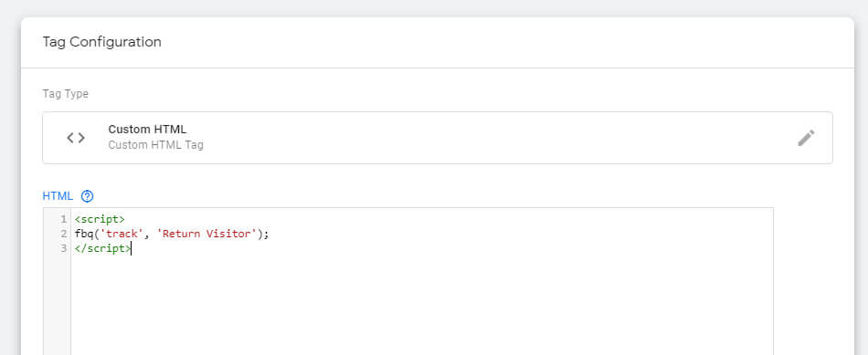Viewport: 868px width, 355px height.
Task: Click the 'Return Visitor' string in code
Action: (x=207, y=234)
